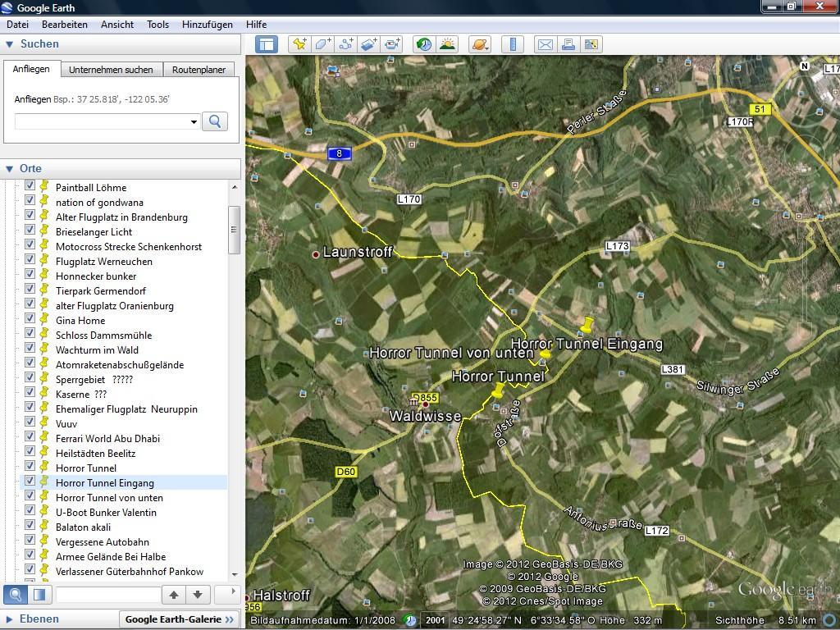
Task: Click the panel view icon next to places search
Action: (39, 594)
